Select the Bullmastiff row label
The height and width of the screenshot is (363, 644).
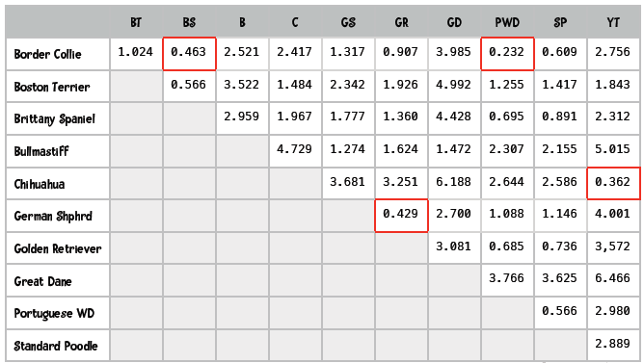click(x=41, y=151)
